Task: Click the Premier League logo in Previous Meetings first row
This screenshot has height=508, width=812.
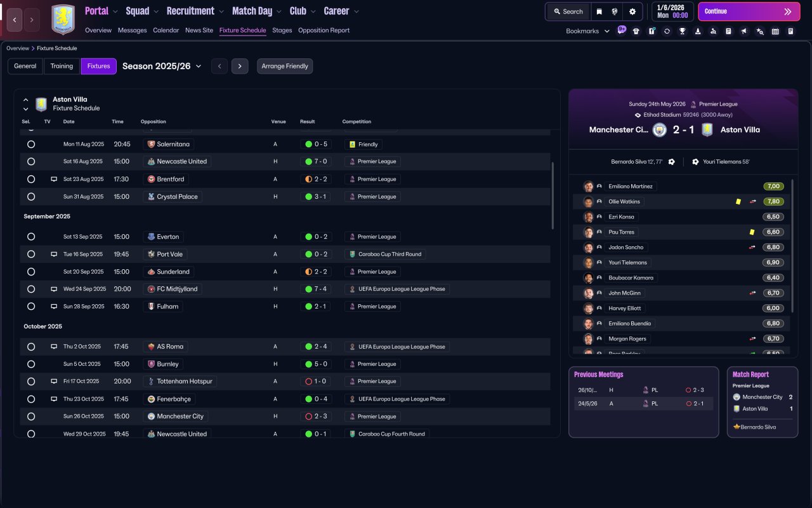Action: (x=645, y=390)
